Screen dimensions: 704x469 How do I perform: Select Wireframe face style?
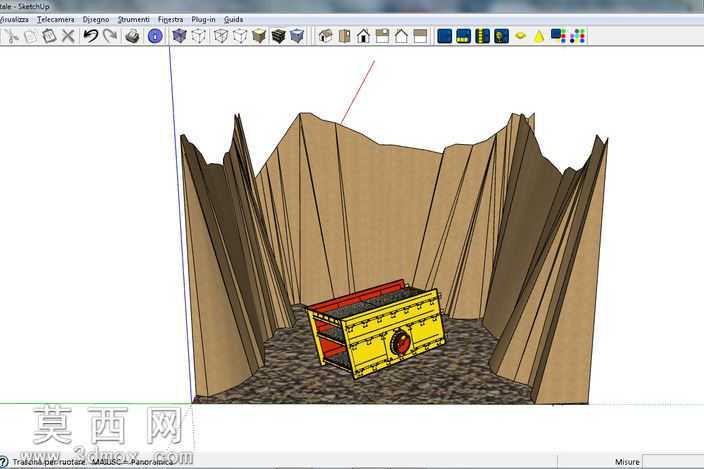click(221, 36)
